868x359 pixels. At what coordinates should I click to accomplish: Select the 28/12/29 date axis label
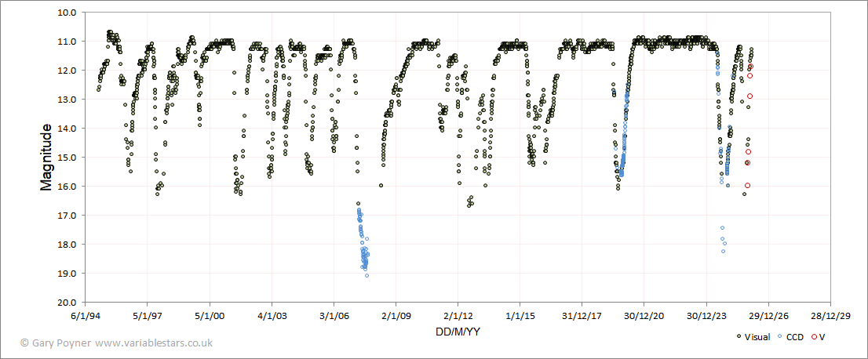pos(830,316)
